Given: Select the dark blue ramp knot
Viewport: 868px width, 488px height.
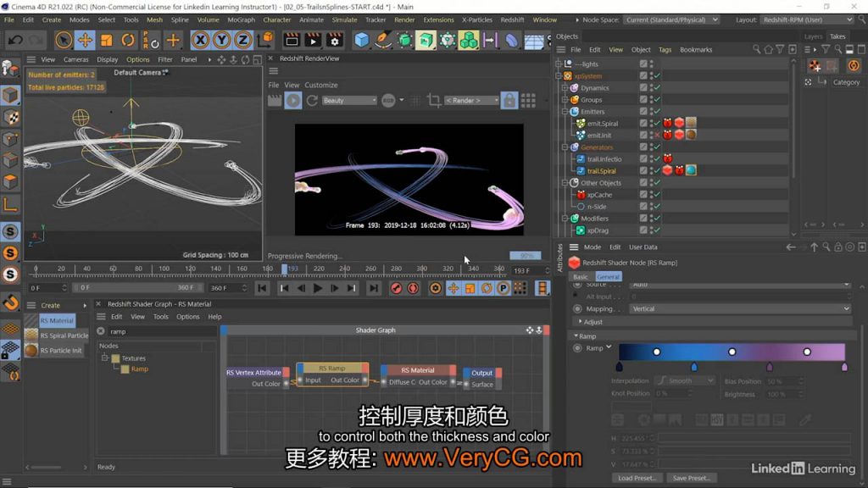Looking at the screenshot, I should pyautogui.click(x=619, y=367).
